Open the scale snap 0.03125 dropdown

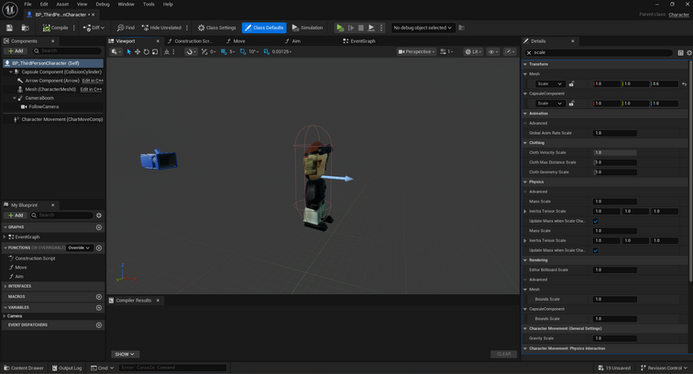click(282, 52)
